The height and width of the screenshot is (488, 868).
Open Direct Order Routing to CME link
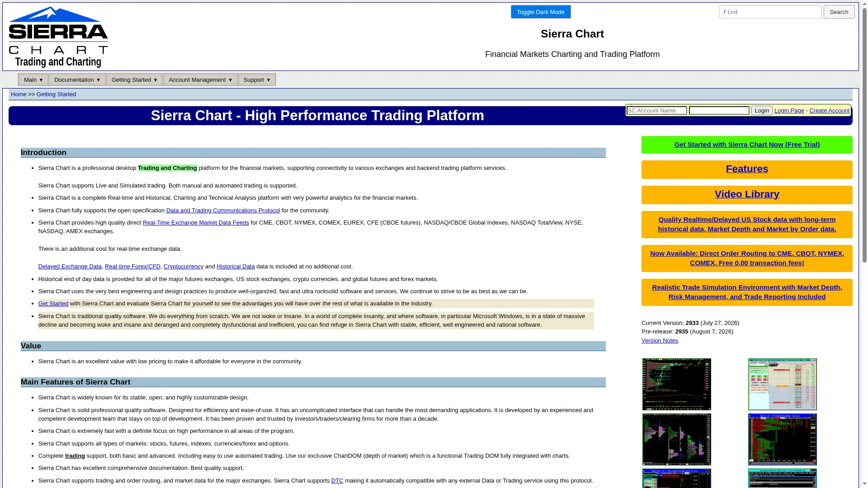(747, 258)
